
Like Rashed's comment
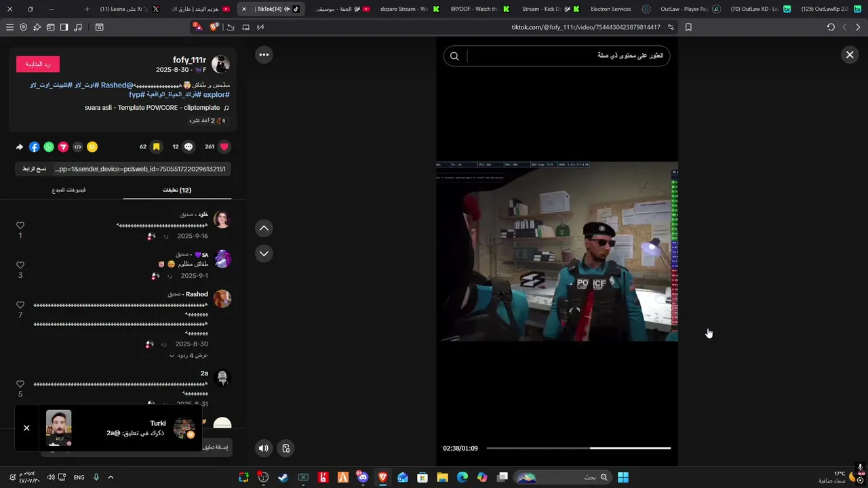20,305
